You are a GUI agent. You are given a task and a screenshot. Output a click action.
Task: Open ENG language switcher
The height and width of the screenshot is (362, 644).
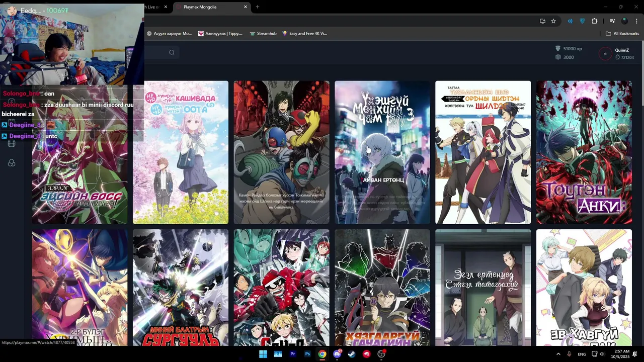[x=582, y=354]
